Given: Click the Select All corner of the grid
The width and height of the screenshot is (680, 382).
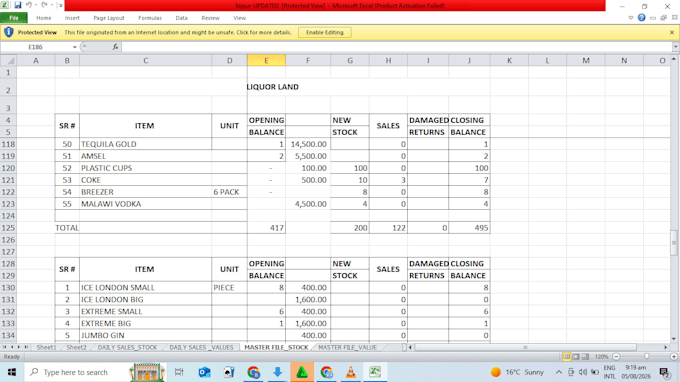Looking at the screenshot, I should point(8,60).
